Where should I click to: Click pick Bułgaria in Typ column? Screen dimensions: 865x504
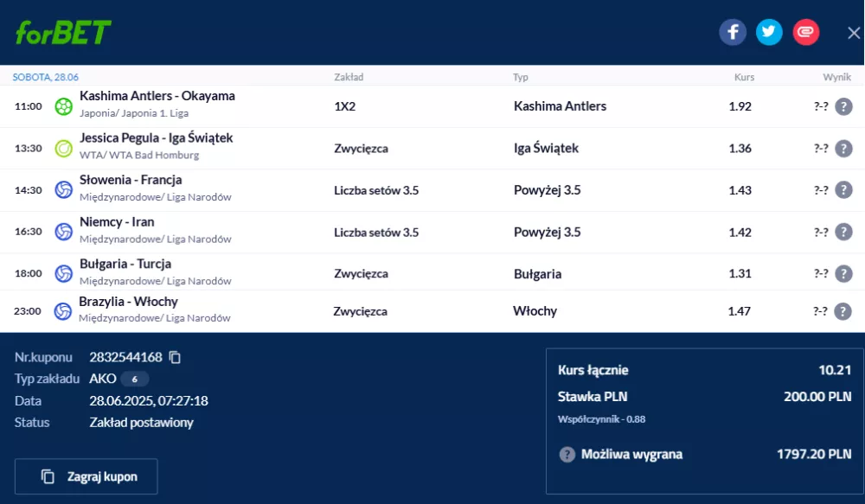pyautogui.click(x=537, y=274)
